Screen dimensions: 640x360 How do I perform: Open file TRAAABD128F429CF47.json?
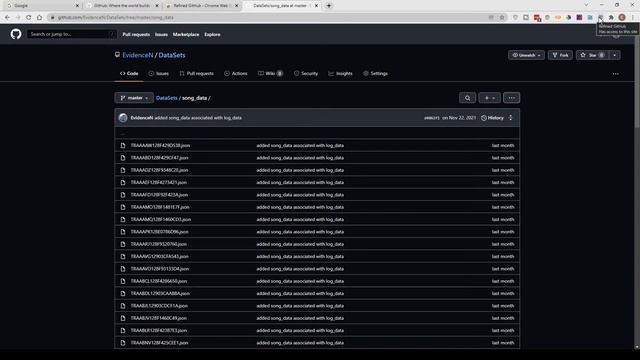click(x=159, y=158)
